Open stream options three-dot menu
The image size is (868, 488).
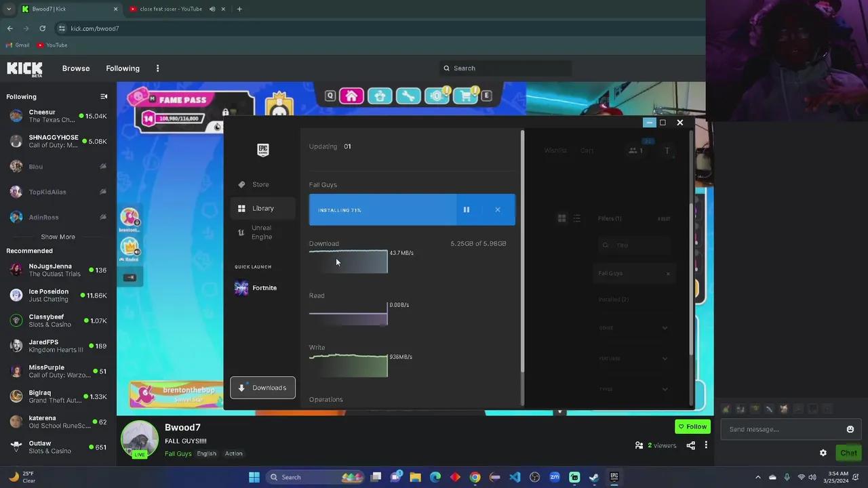(x=706, y=445)
